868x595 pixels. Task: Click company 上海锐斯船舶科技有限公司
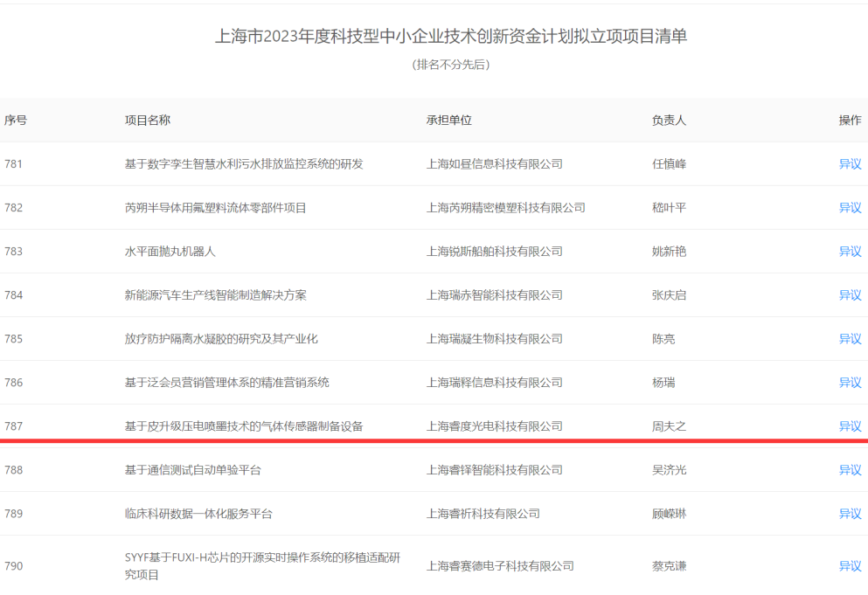tap(495, 252)
